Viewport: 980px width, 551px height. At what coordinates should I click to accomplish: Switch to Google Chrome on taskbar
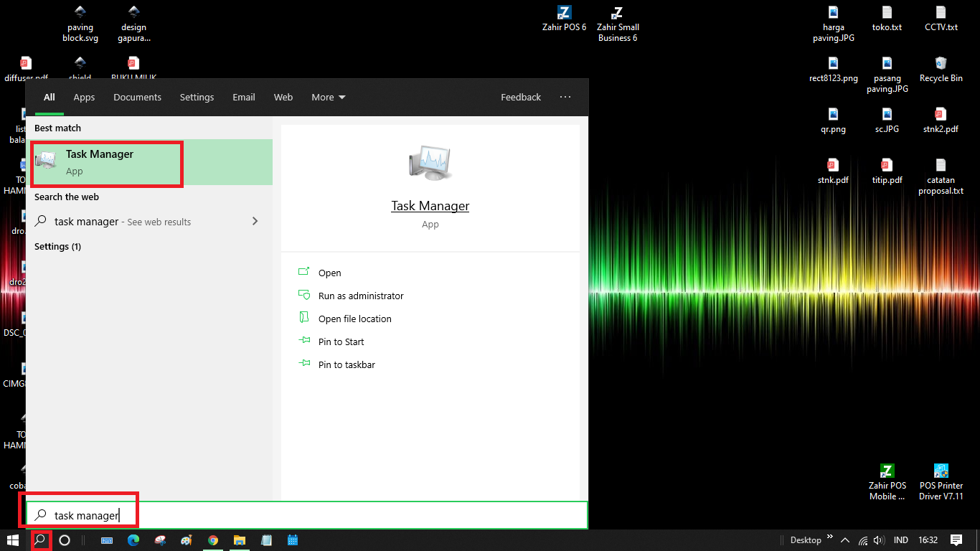coord(213,540)
